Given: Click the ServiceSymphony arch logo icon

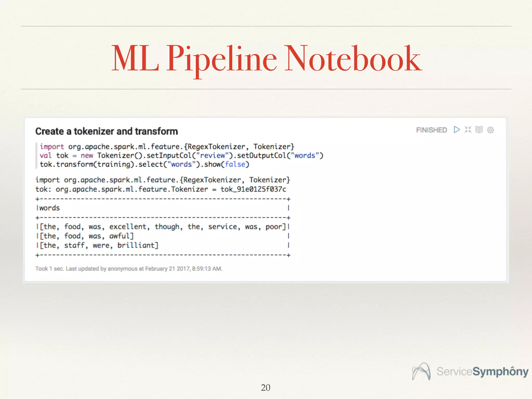Looking at the screenshot, I should 421,371.
